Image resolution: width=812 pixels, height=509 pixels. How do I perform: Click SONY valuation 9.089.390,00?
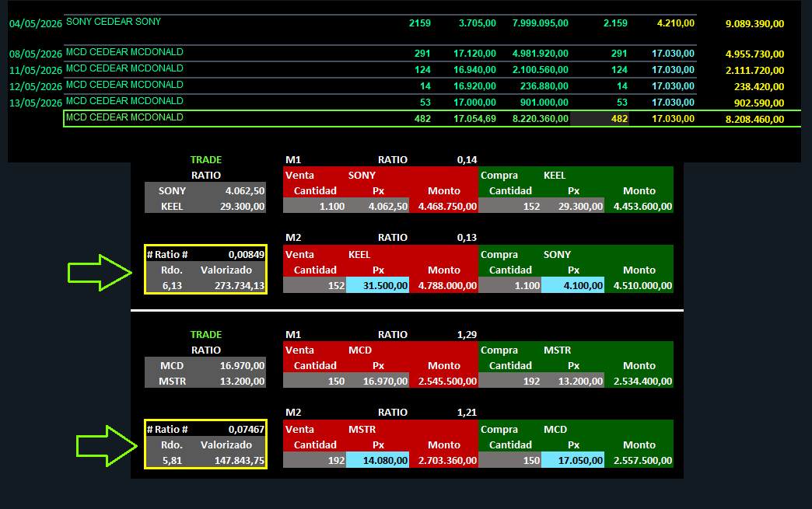pos(754,24)
